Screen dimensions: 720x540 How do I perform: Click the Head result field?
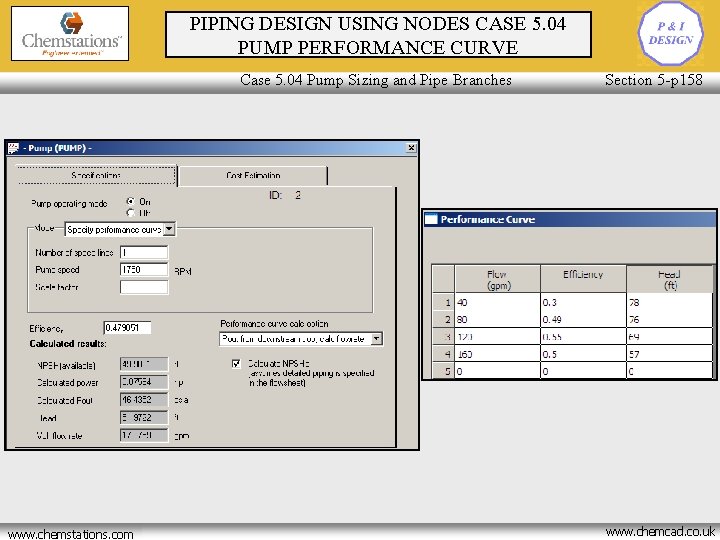(144, 417)
